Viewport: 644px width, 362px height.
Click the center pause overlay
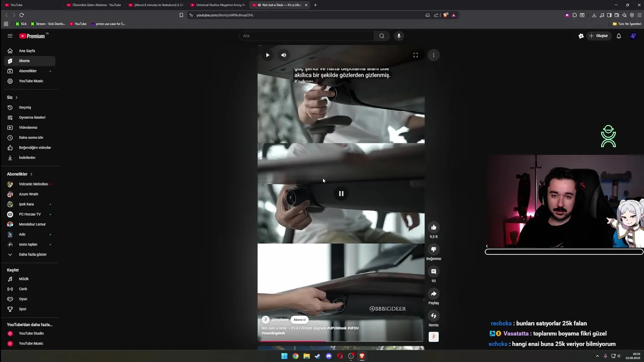[341, 194]
